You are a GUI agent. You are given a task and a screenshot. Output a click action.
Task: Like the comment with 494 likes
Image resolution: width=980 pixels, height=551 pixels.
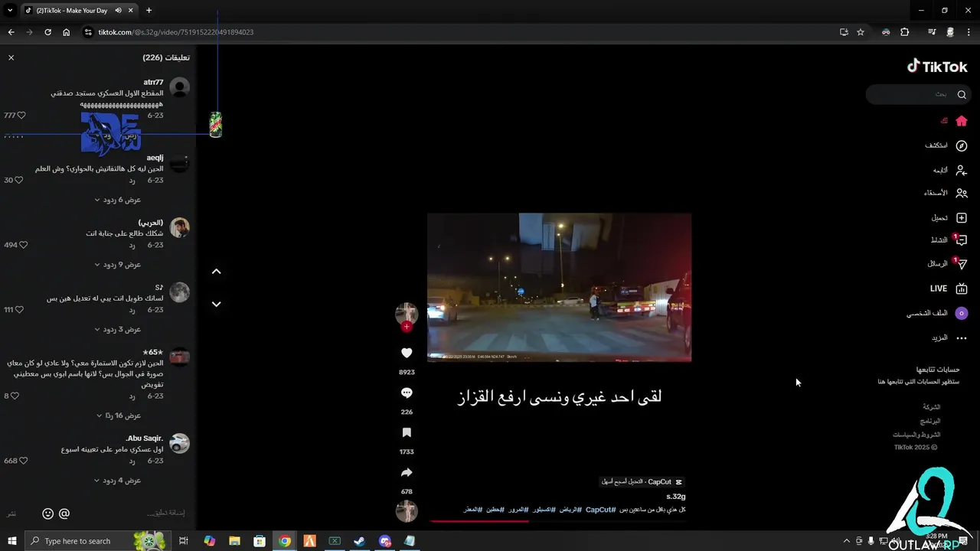[x=24, y=245]
